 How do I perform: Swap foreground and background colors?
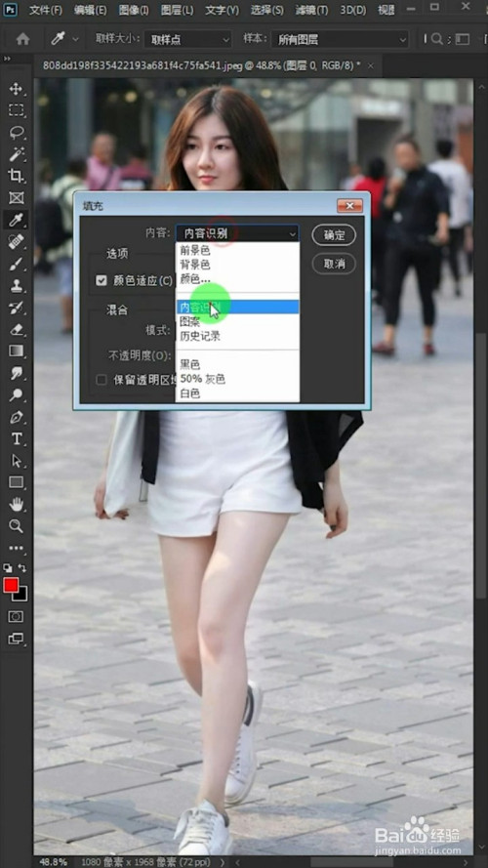22,568
